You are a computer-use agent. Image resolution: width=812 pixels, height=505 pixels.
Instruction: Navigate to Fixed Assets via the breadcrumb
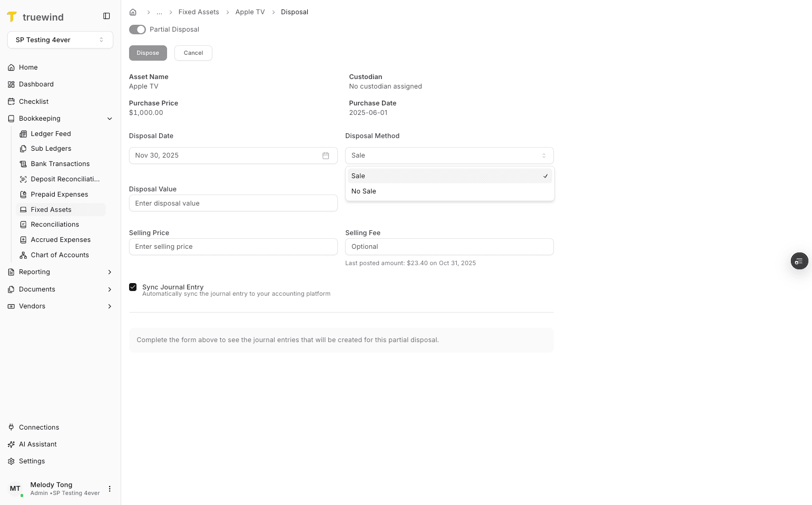[x=199, y=12]
